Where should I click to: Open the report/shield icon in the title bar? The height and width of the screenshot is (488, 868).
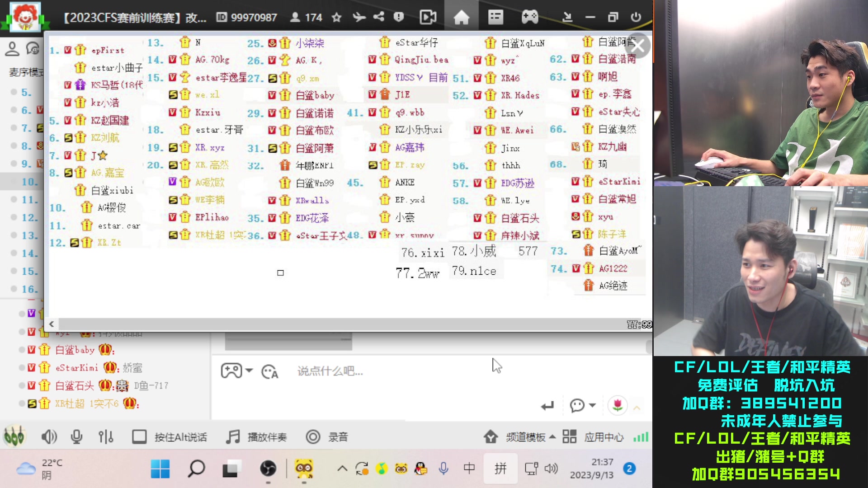click(x=398, y=17)
